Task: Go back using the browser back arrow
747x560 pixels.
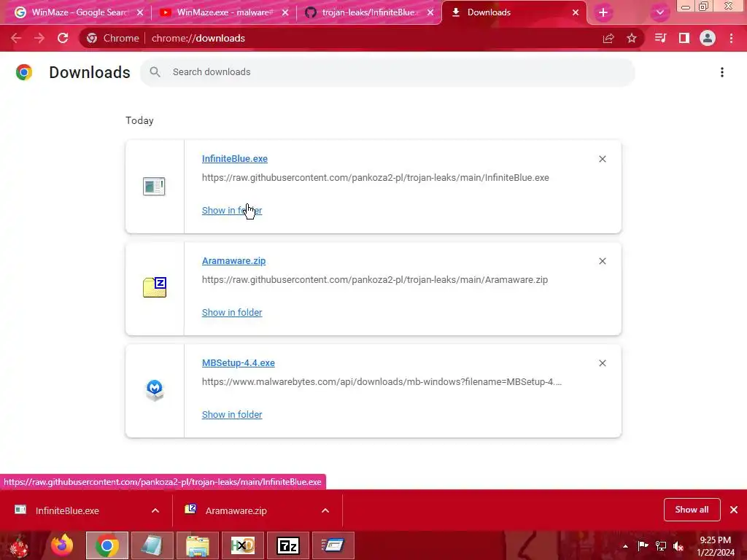Action: 16,38
